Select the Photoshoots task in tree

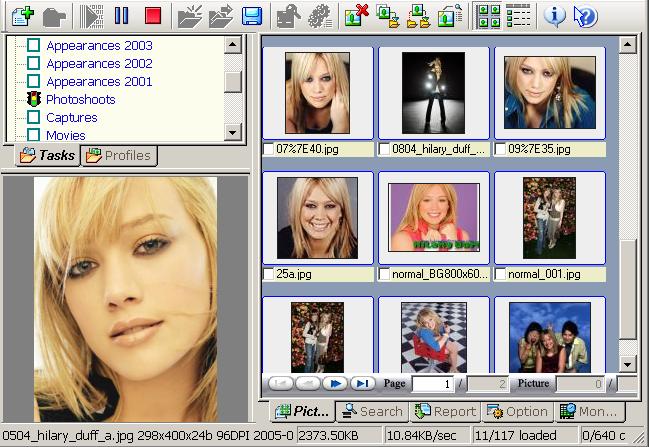(x=80, y=100)
